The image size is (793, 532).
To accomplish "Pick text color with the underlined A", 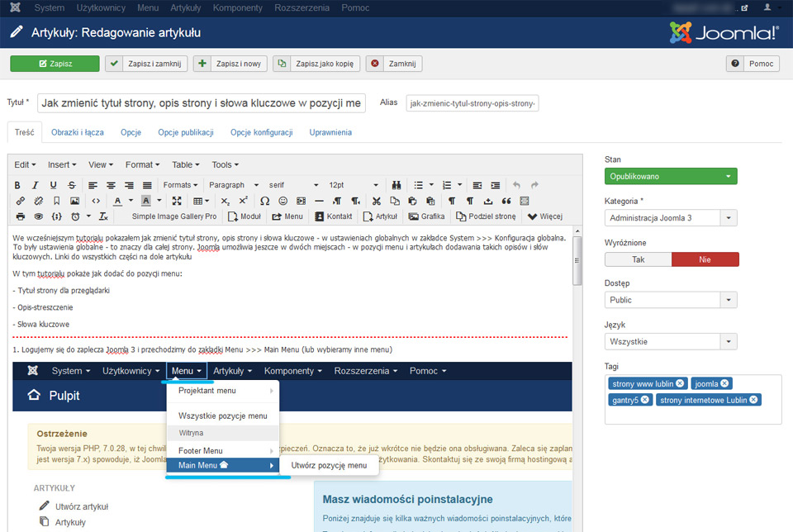I will pyautogui.click(x=117, y=201).
